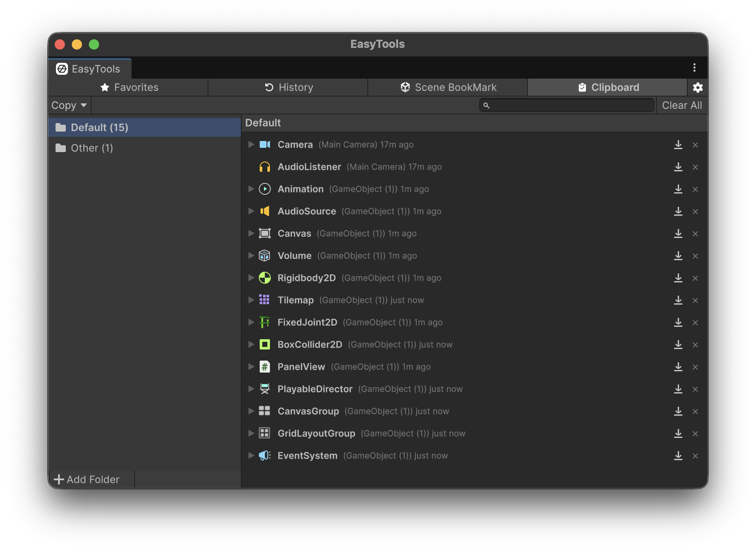Viewport: 756px width, 552px height.
Task: Click the BoxCollider2D green square icon
Action: tap(265, 344)
